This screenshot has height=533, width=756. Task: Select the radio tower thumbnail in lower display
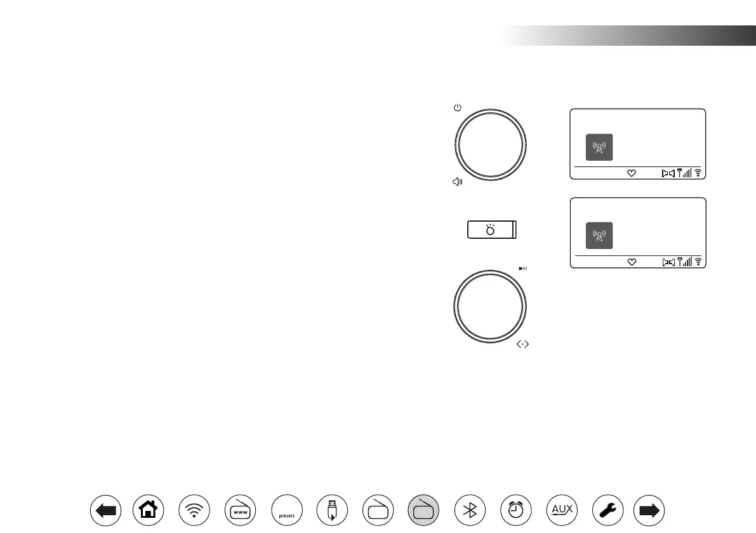coord(599,236)
